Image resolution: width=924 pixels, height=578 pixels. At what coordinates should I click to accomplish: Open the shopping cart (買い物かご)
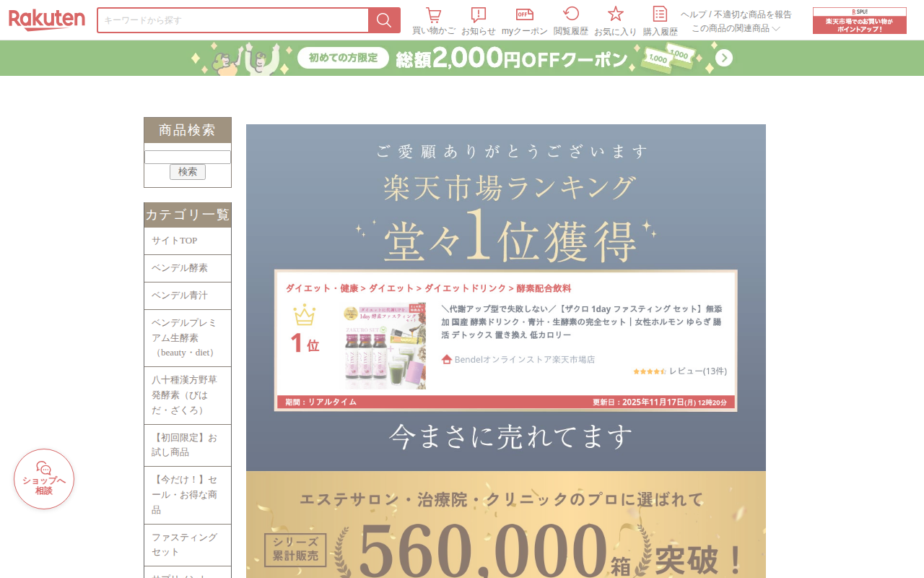434,21
